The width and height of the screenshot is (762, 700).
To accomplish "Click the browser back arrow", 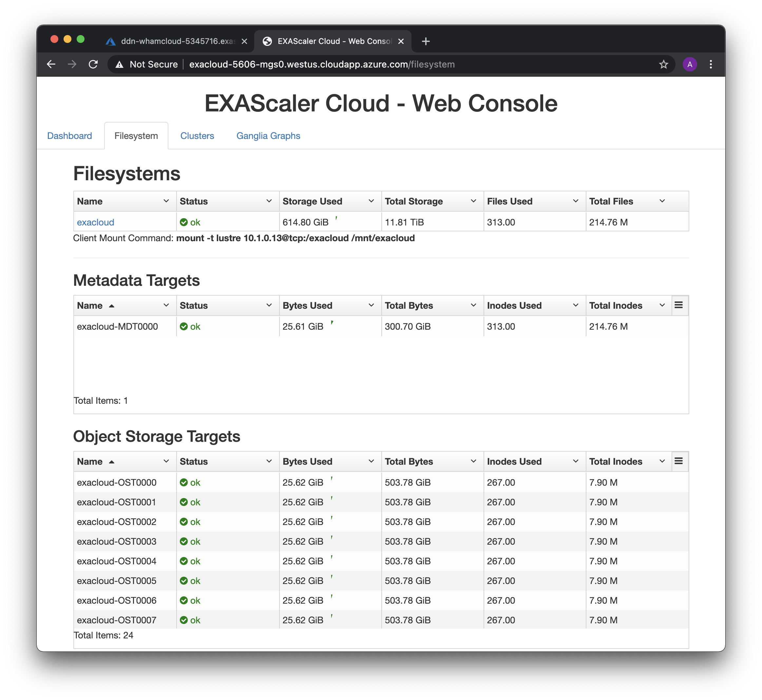I will coord(51,64).
